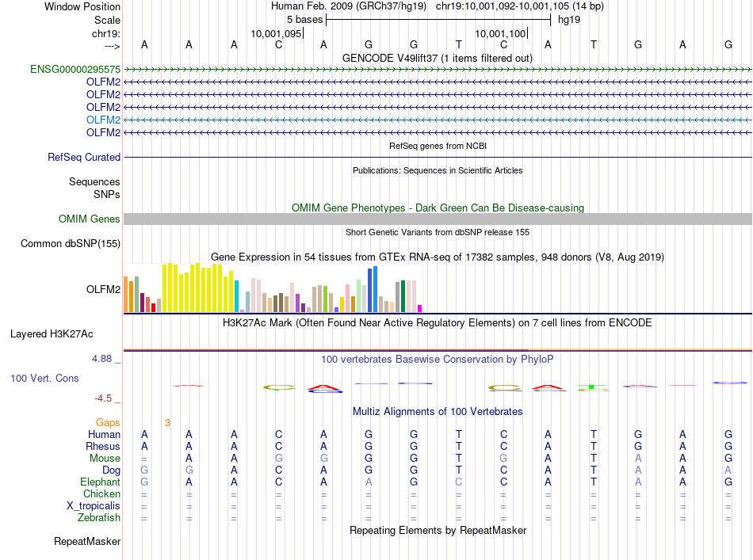The height and width of the screenshot is (560, 753).
Task: Open the RefSeq Curated track label
Action: [84, 158]
